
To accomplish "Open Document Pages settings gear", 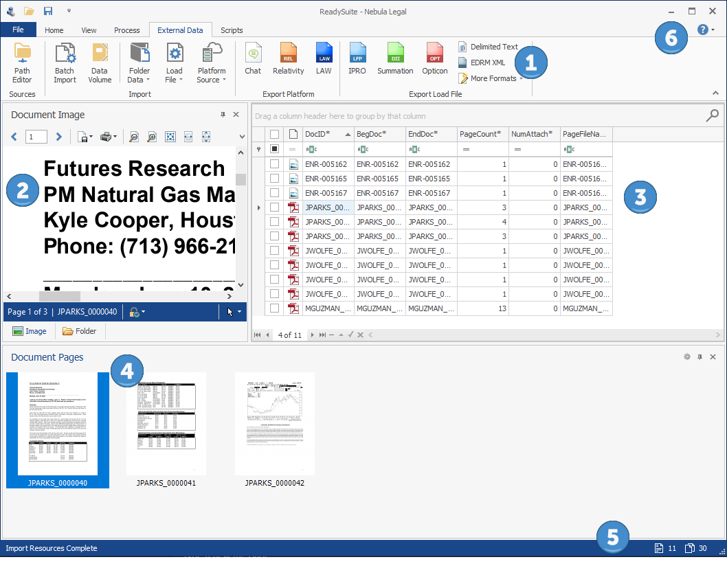I will coord(687,357).
